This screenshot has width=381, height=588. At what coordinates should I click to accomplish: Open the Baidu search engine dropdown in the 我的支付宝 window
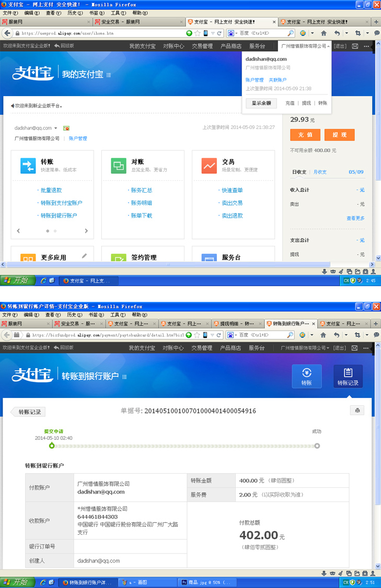coord(232,33)
